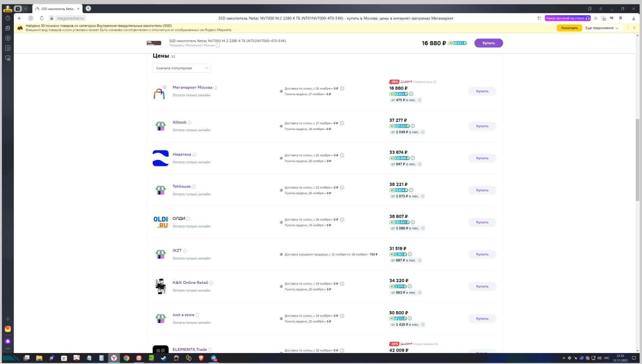The image size is (642, 364).
Task: Expand the tab groups dropdown arrow
Action: click(25, 9)
